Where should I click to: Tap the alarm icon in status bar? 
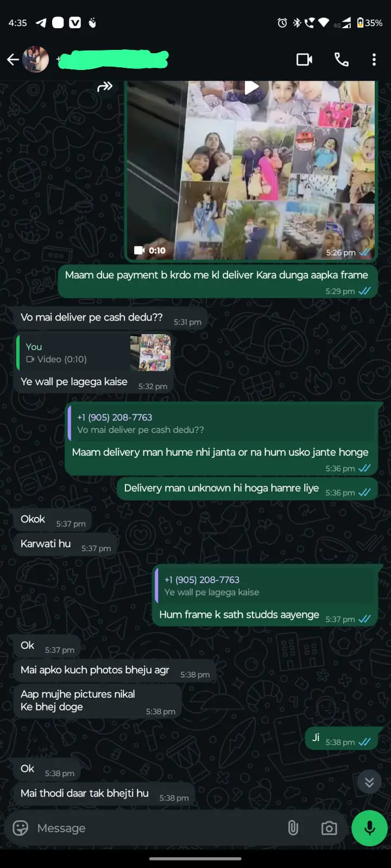coord(282,23)
